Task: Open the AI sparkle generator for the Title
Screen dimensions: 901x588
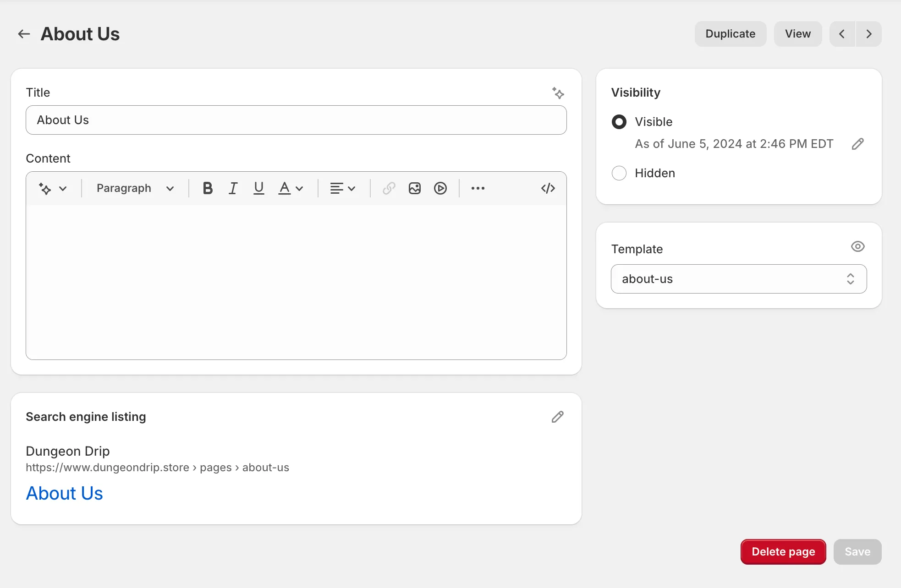Action: click(559, 93)
